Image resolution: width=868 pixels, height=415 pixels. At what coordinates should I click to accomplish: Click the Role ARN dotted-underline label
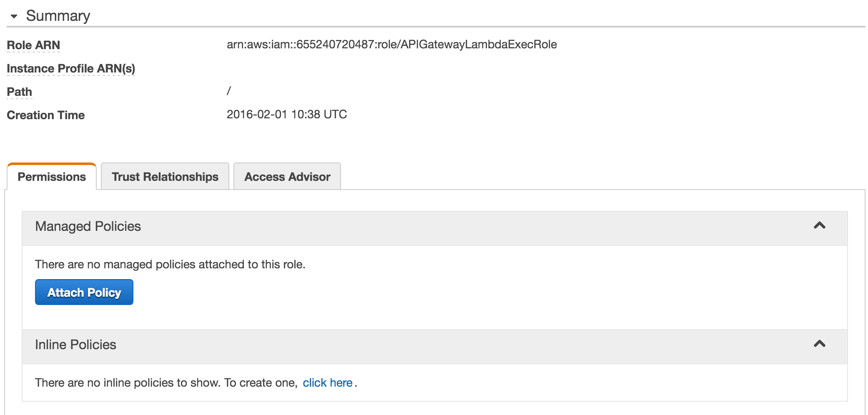point(33,45)
